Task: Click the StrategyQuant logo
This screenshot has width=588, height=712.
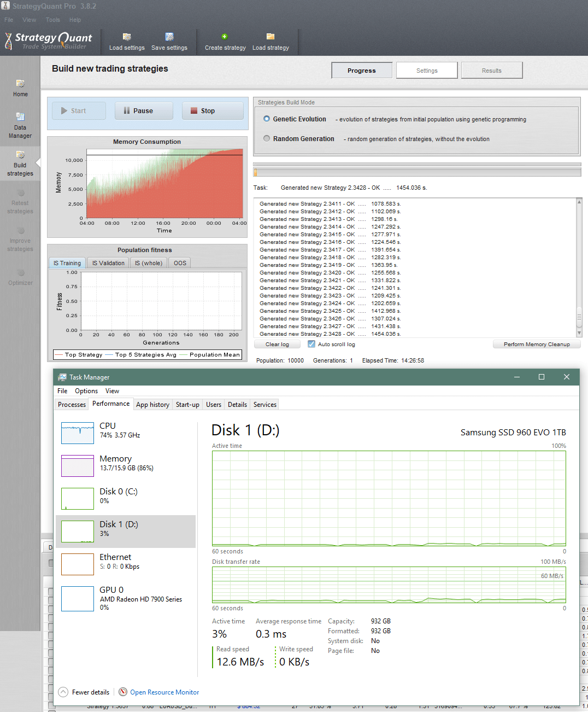Action: click(x=48, y=41)
